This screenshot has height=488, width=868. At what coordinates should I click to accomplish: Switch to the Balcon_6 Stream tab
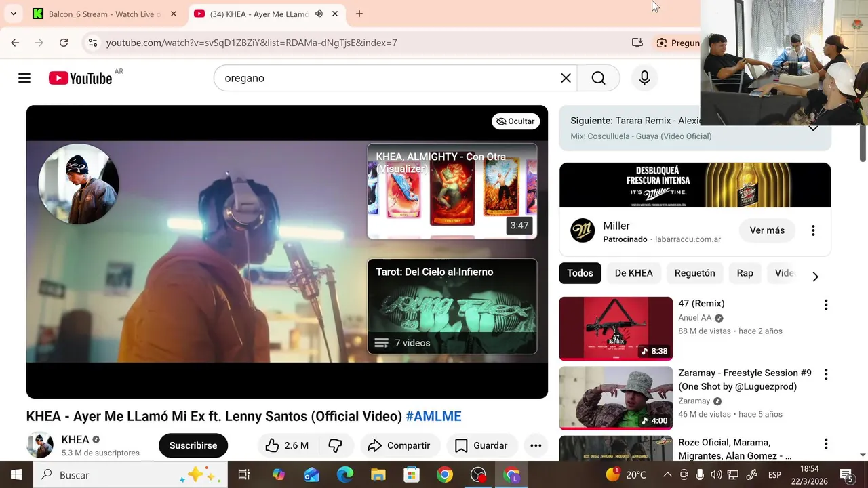pyautogui.click(x=104, y=14)
